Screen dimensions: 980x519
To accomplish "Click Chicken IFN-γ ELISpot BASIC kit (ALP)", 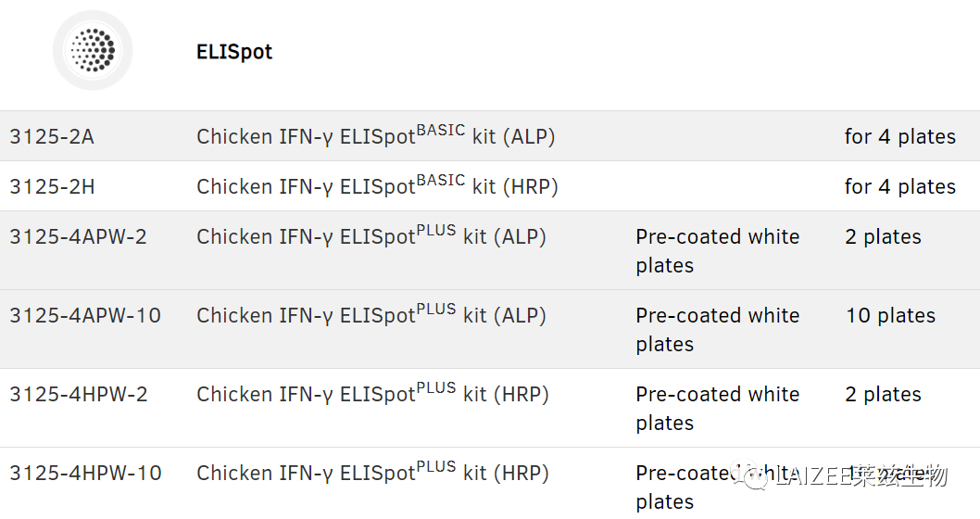I will [x=375, y=137].
